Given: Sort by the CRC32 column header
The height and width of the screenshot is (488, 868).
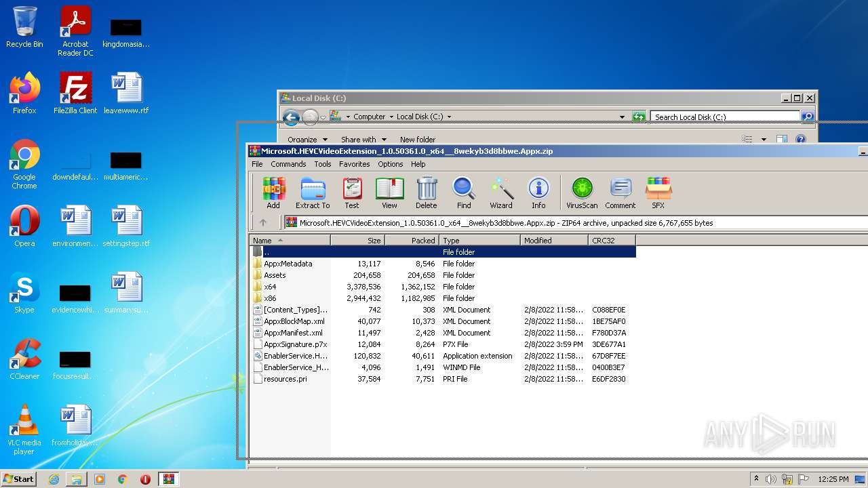Looking at the screenshot, I should coord(612,241).
